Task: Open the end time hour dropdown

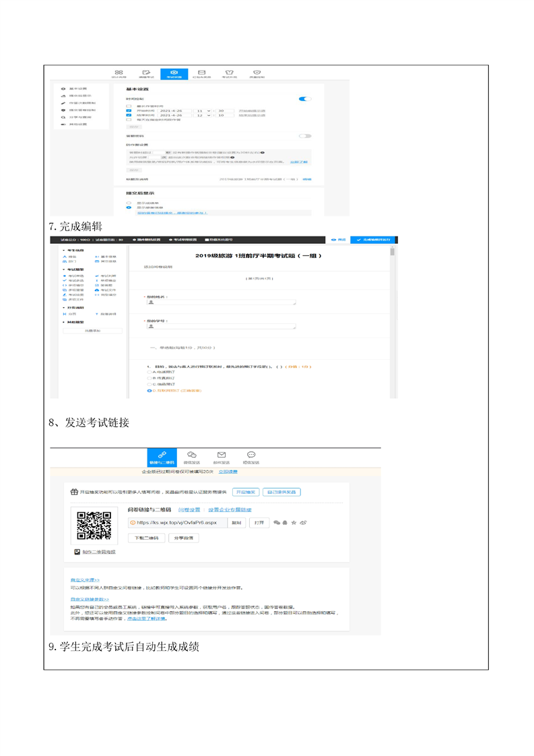Action: 202,115
